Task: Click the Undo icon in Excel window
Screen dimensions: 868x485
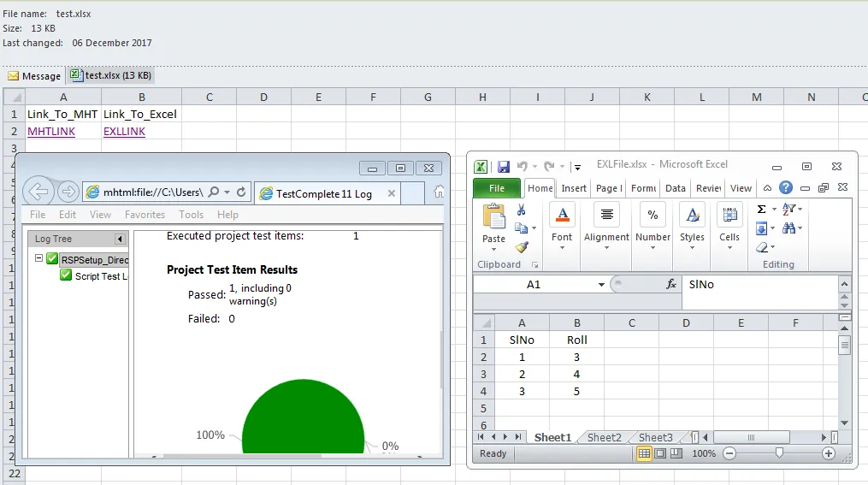Action: click(x=522, y=166)
